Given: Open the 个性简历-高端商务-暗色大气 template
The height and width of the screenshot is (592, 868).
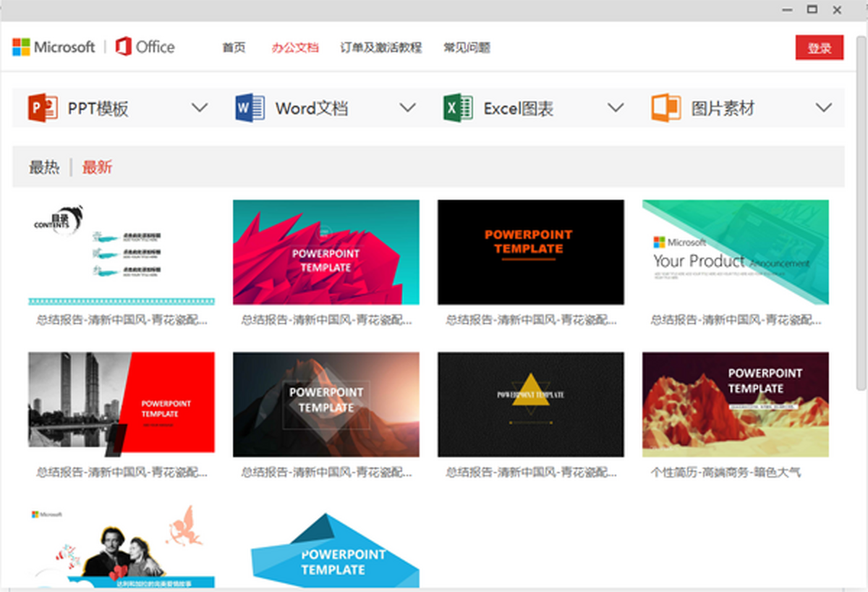Looking at the screenshot, I should point(735,404).
